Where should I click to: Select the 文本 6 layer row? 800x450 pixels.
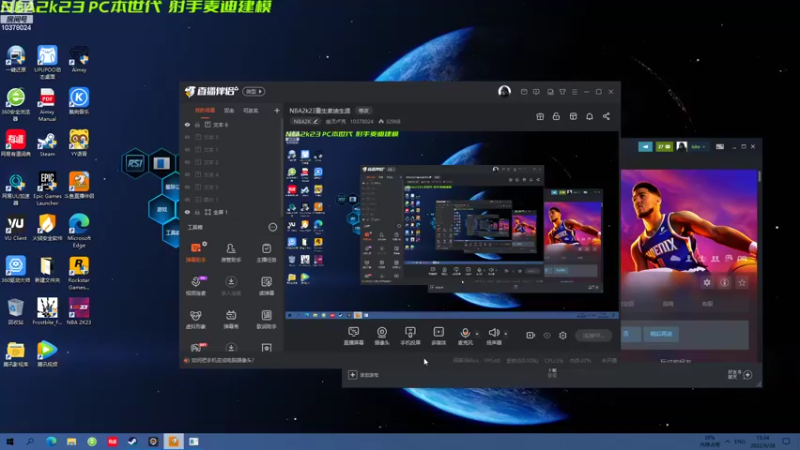pyautogui.click(x=231, y=124)
